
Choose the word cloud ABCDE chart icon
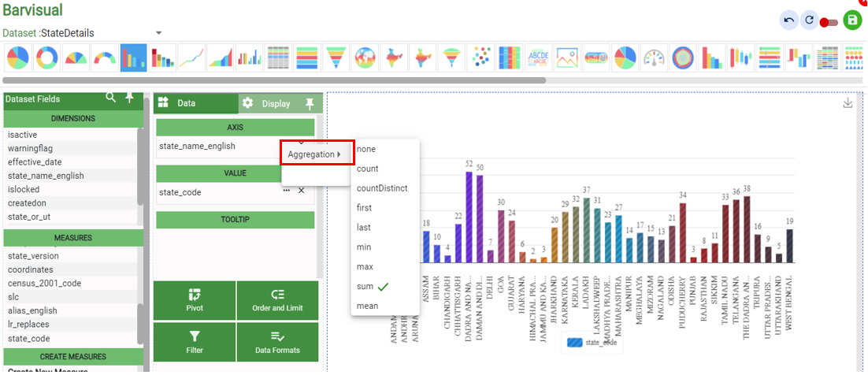point(539,58)
